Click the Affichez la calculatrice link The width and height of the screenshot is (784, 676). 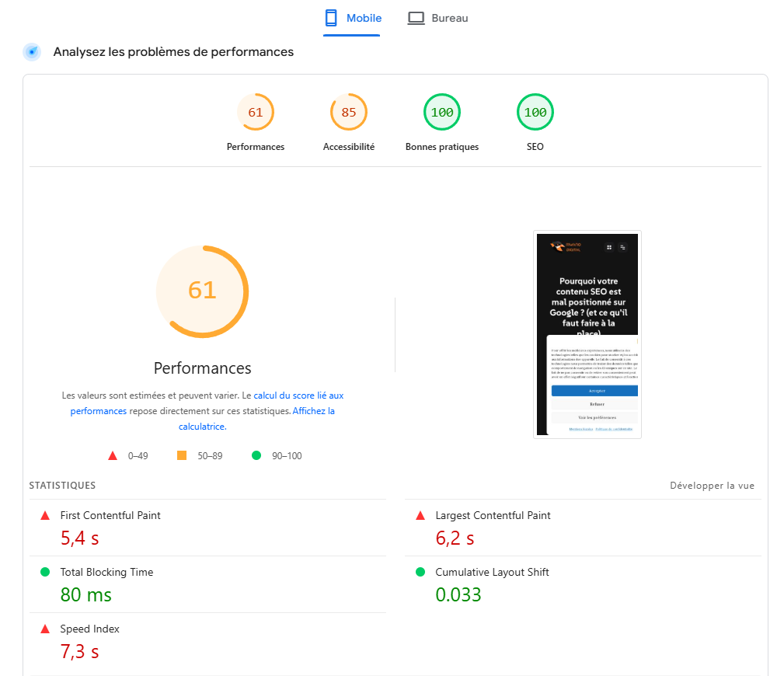tap(313, 410)
